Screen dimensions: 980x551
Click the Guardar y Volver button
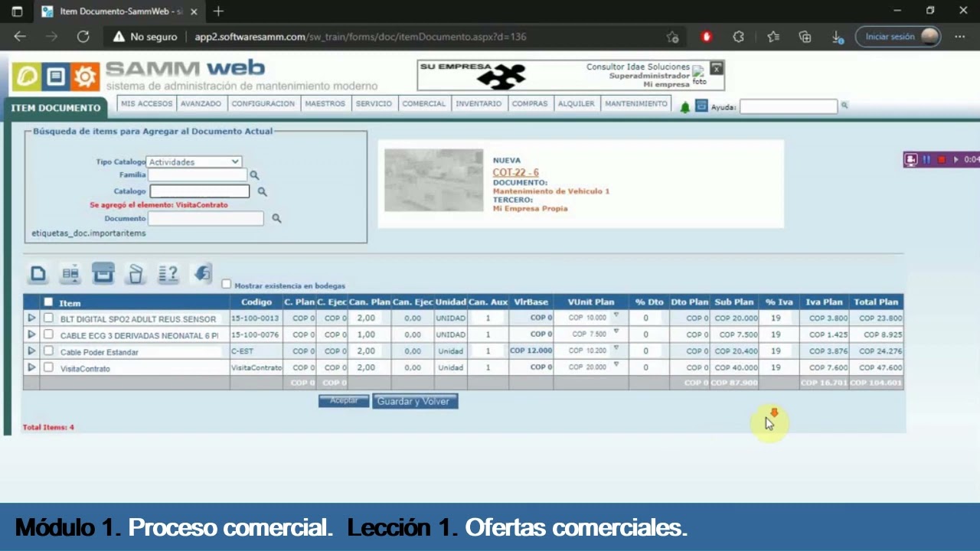[415, 402]
